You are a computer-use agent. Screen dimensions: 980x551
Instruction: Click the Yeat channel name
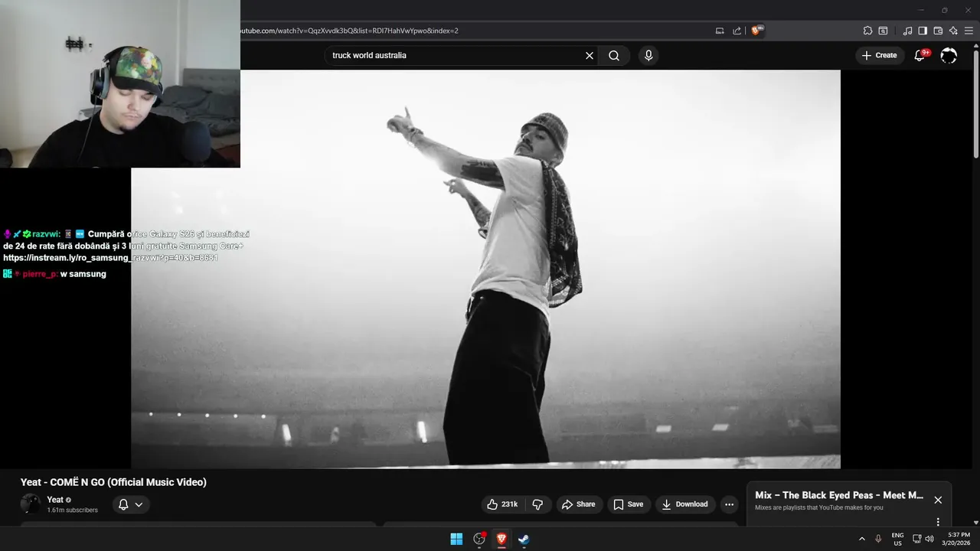click(55, 500)
